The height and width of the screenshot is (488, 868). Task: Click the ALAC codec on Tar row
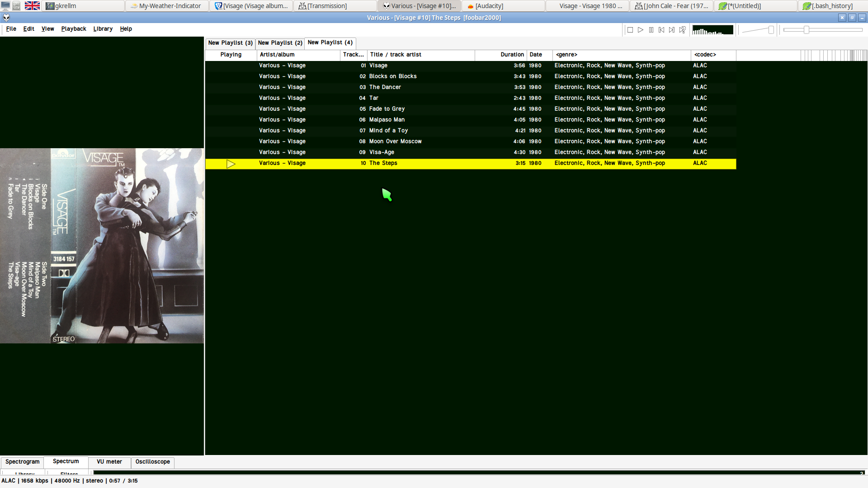tap(700, 98)
